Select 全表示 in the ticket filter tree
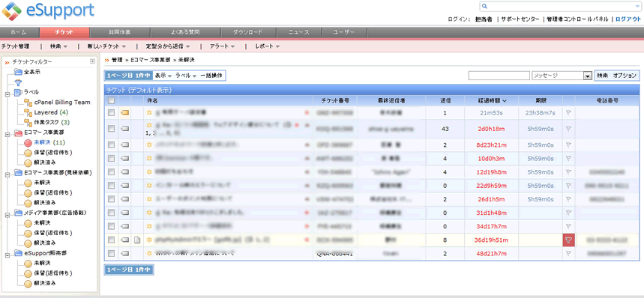This screenshot has height=298, width=644. pos(32,72)
